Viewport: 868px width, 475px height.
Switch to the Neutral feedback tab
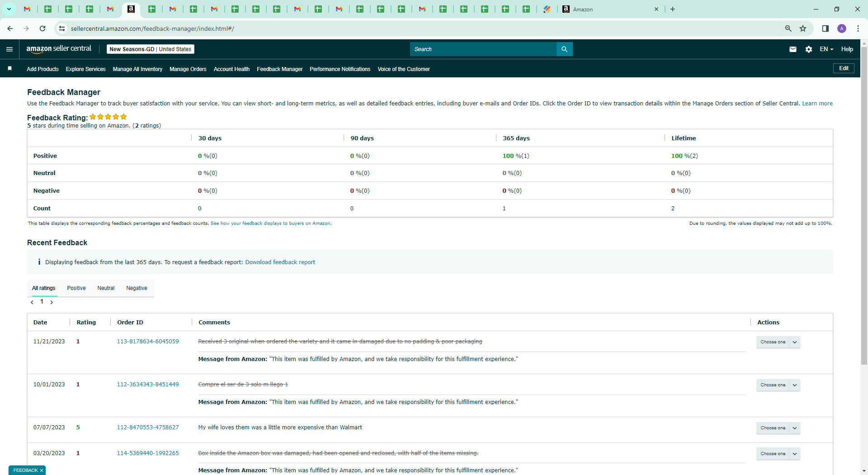click(x=106, y=288)
